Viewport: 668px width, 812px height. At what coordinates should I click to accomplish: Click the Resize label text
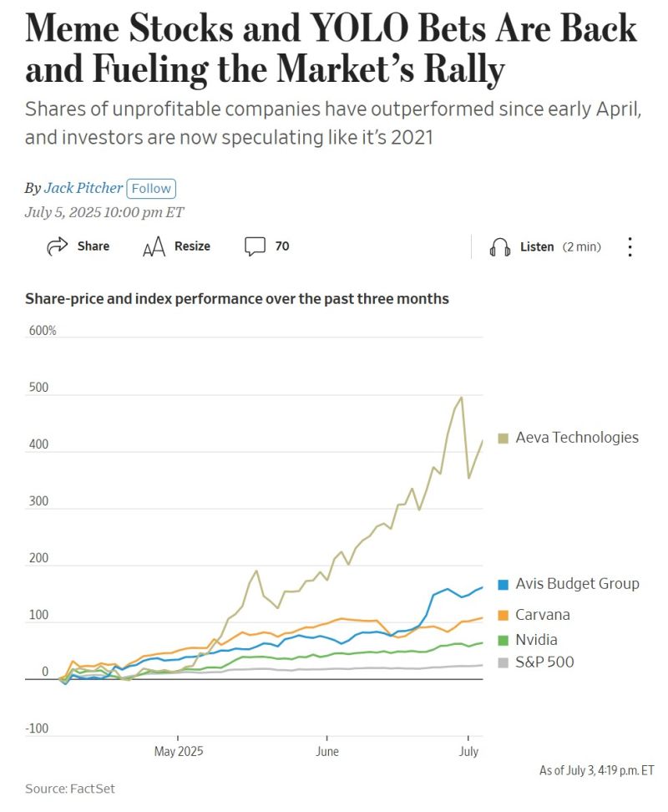192,246
